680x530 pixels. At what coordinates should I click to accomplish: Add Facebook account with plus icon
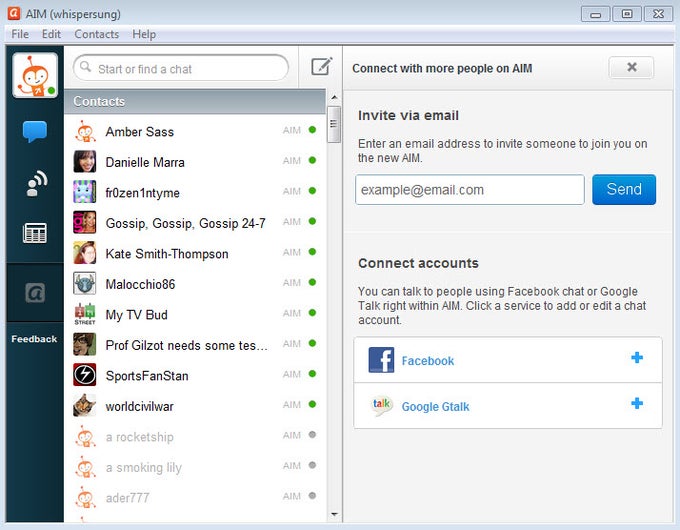pyautogui.click(x=637, y=358)
